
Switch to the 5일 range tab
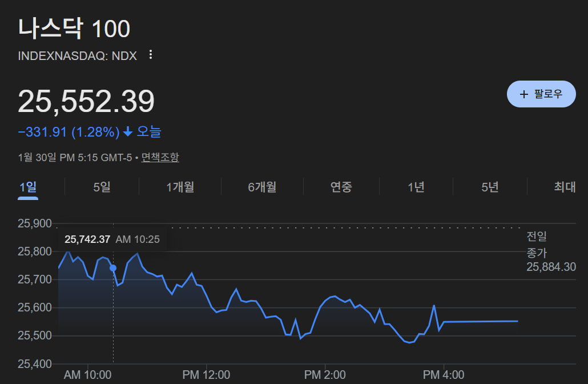tap(102, 187)
